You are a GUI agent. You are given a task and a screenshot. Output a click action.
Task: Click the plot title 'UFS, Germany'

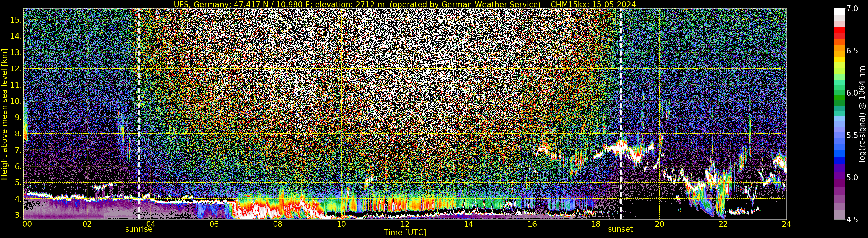coord(202,4)
